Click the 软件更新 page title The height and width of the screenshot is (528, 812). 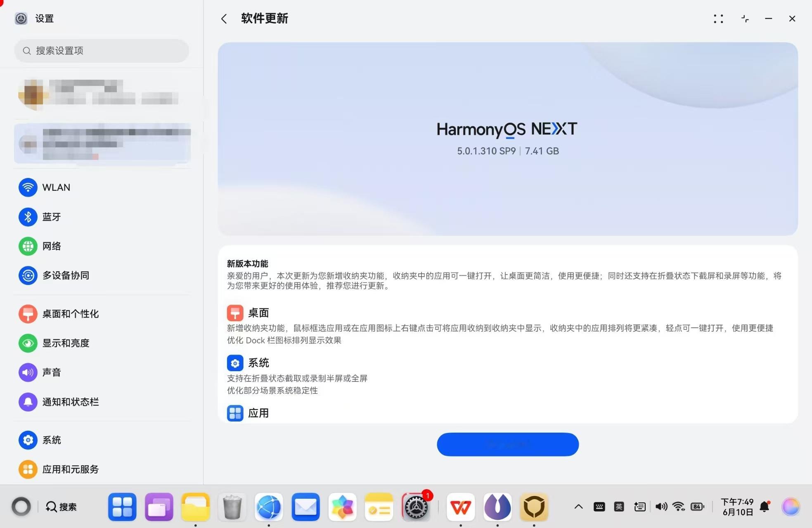click(x=265, y=19)
